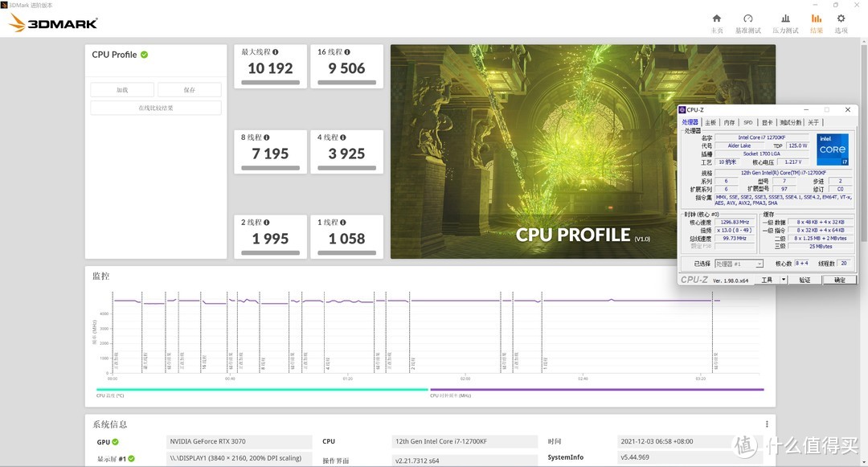Click the 1.217 V core voltage in CPU-Z
The height and width of the screenshot is (467, 868).
(x=792, y=162)
